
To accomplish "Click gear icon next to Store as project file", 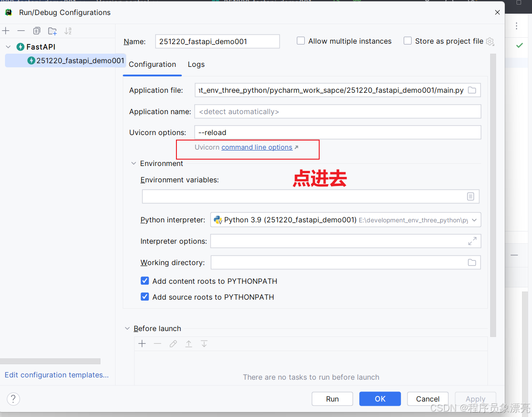I will tap(490, 41).
